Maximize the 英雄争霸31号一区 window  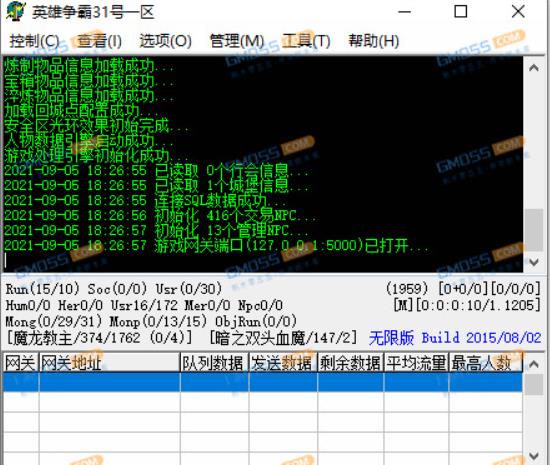click(x=461, y=12)
